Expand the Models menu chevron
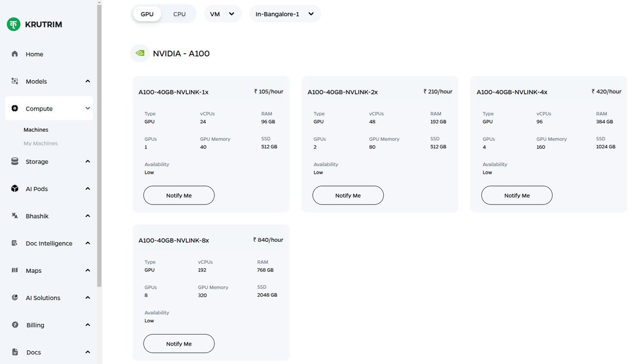This screenshot has width=632, height=364. [87, 81]
